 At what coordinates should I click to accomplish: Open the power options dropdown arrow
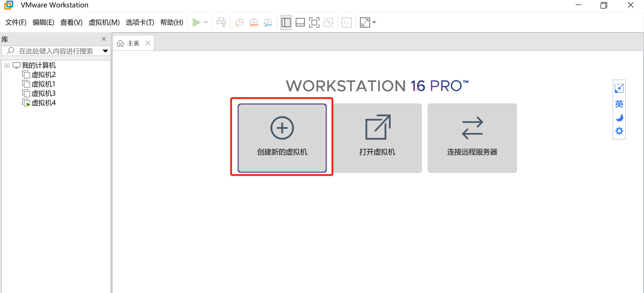tap(206, 23)
